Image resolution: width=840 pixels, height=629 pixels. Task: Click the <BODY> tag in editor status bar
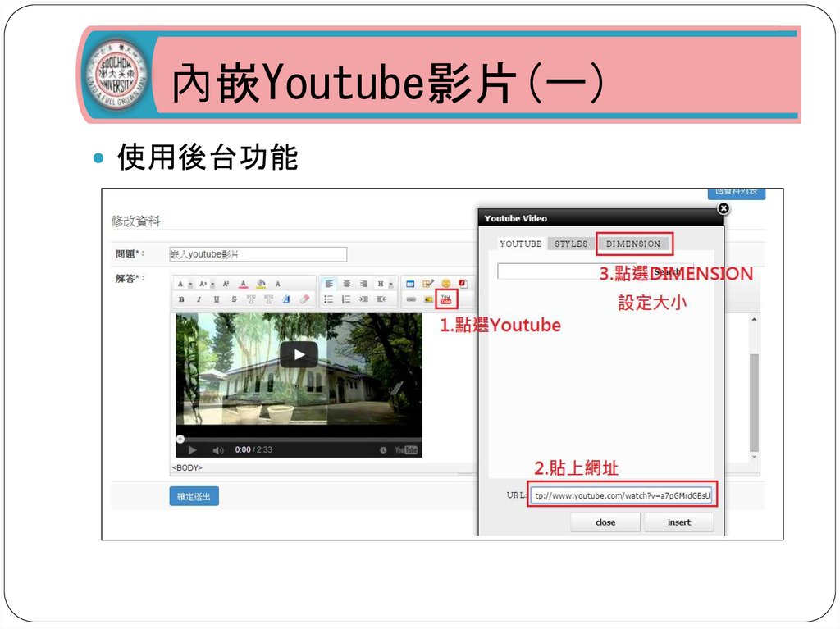click(187, 467)
